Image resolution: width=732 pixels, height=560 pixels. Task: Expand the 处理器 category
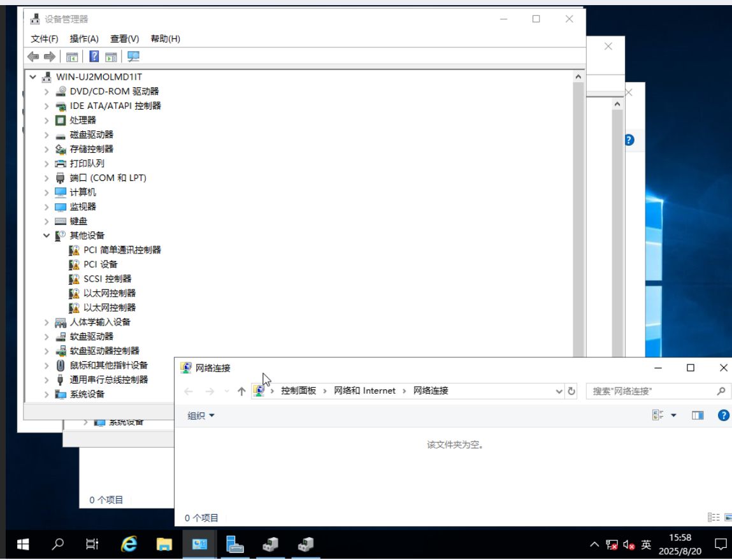point(47,120)
